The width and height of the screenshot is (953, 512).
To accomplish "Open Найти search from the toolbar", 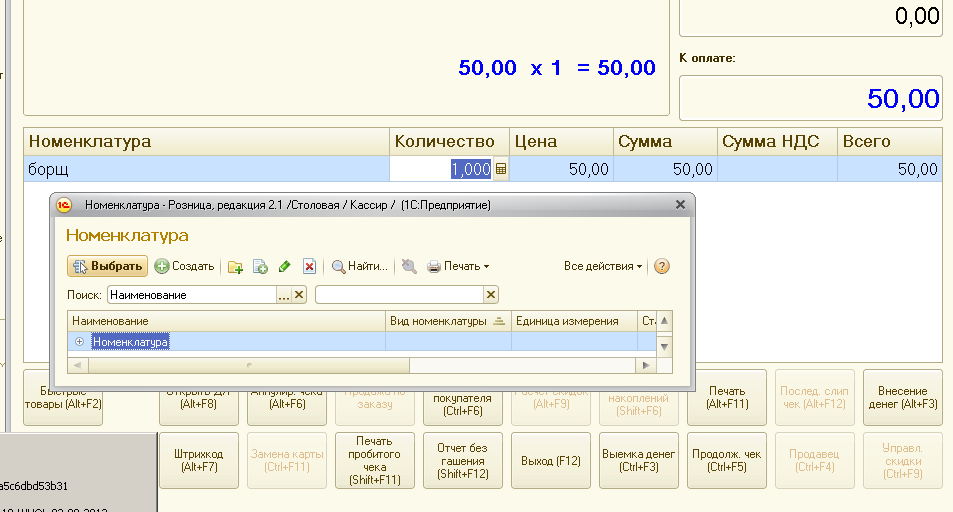I will pos(360,267).
